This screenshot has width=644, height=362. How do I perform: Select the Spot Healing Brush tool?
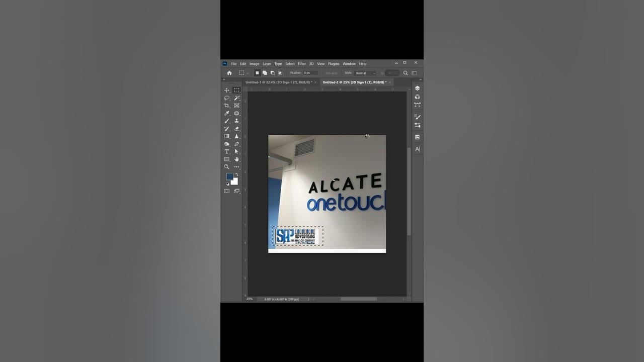pos(236,114)
